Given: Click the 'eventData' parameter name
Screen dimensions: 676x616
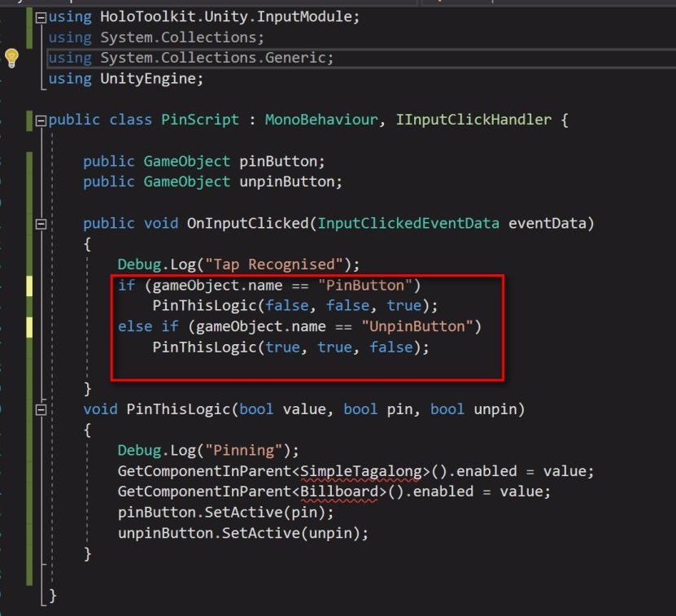Looking at the screenshot, I should tap(547, 224).
